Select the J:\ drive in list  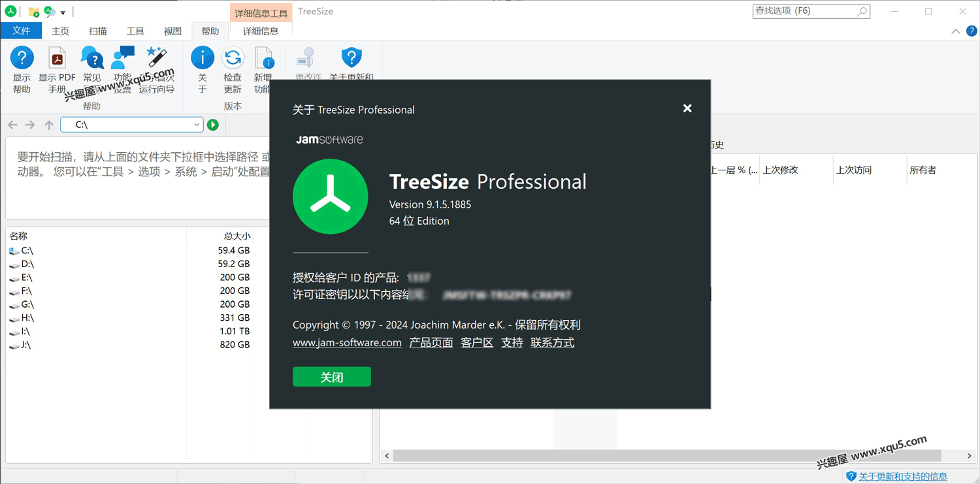pyautogui.click(x=129, y=345)
